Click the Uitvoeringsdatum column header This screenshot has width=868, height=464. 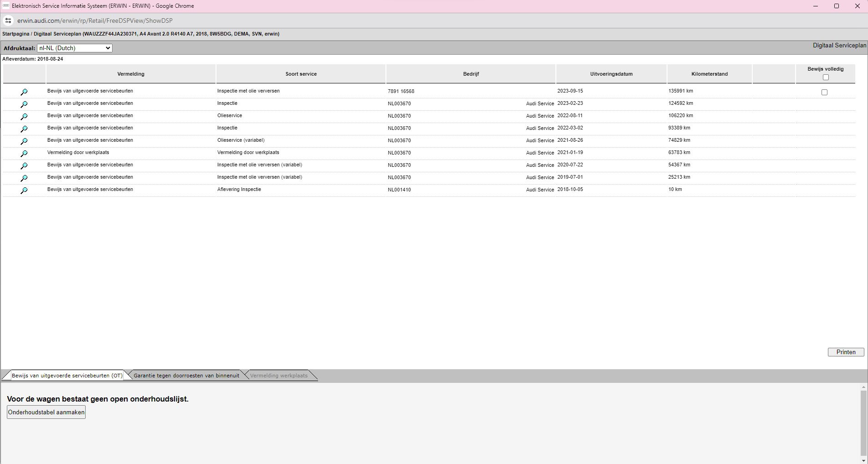click(x=611, y=74)
